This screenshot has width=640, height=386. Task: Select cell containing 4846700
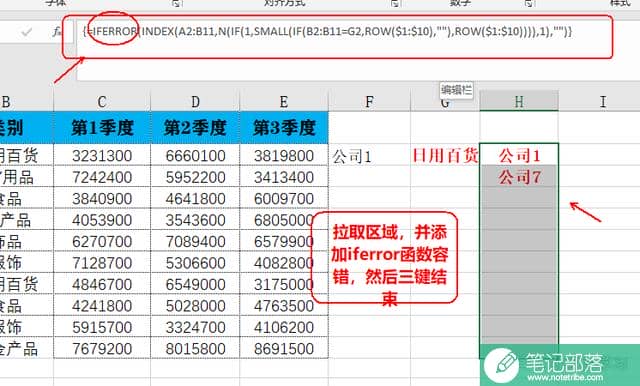coord(102,284)
